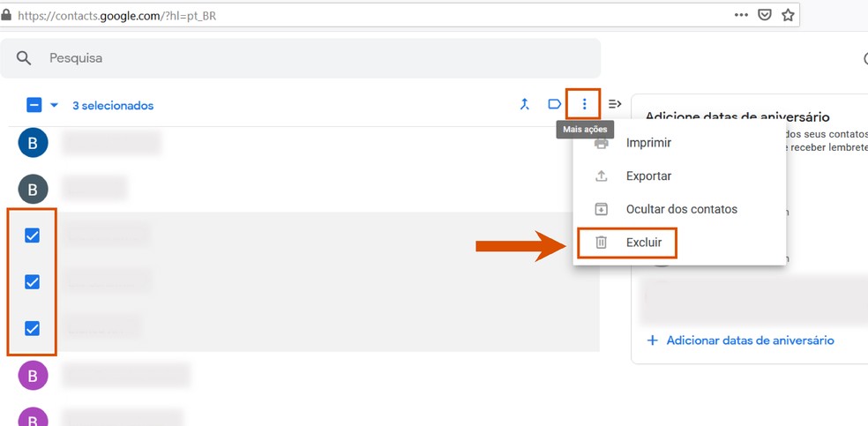Open the Adicionar datas de aniversário link
The image size is (868, 426).
[x=750, y=340]
